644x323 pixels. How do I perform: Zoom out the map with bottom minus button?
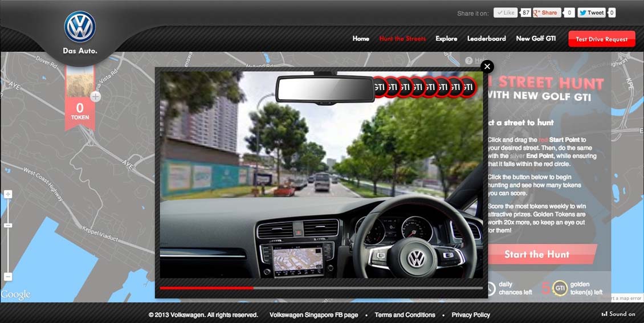[x=8, y=277]
